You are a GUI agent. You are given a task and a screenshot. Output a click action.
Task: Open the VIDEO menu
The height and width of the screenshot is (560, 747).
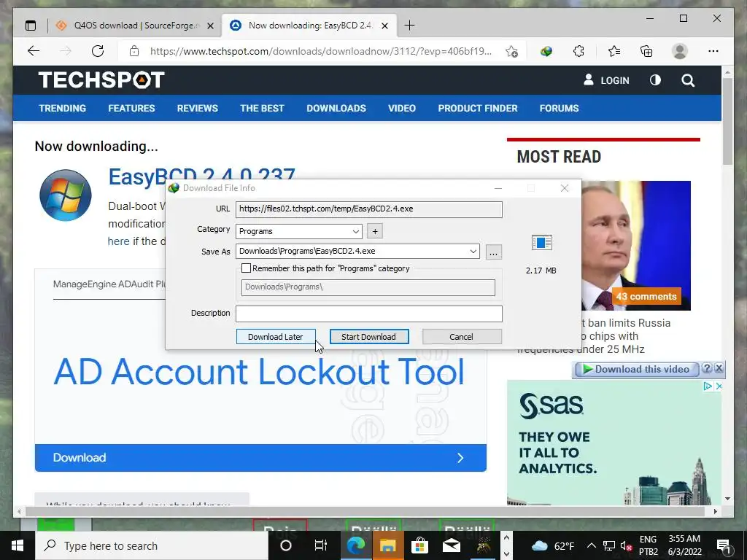402,108
